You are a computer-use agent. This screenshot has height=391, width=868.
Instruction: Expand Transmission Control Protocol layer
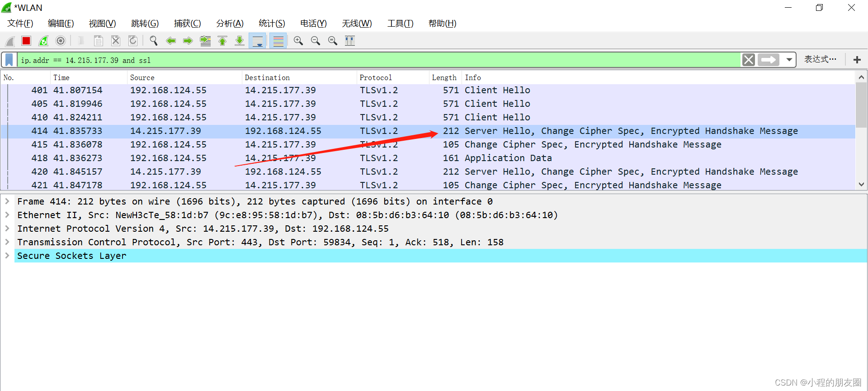(7, 242)
